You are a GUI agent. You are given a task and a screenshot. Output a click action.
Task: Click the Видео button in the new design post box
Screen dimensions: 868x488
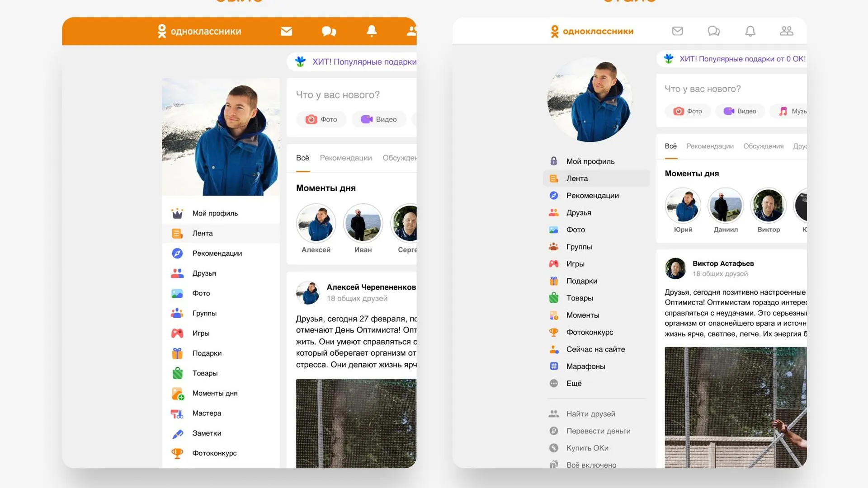point(740,111)
